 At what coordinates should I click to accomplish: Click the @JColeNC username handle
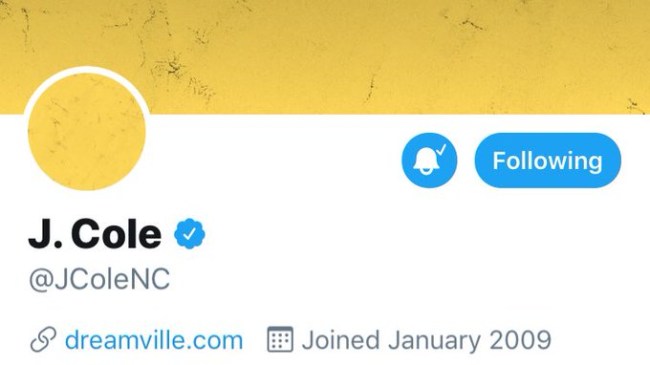pos(99,279)
